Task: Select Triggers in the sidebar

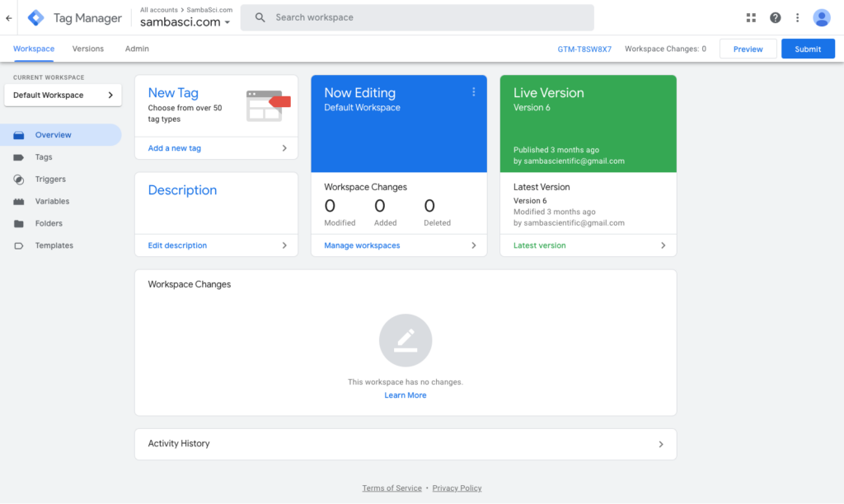Action: tap(61, 179)
